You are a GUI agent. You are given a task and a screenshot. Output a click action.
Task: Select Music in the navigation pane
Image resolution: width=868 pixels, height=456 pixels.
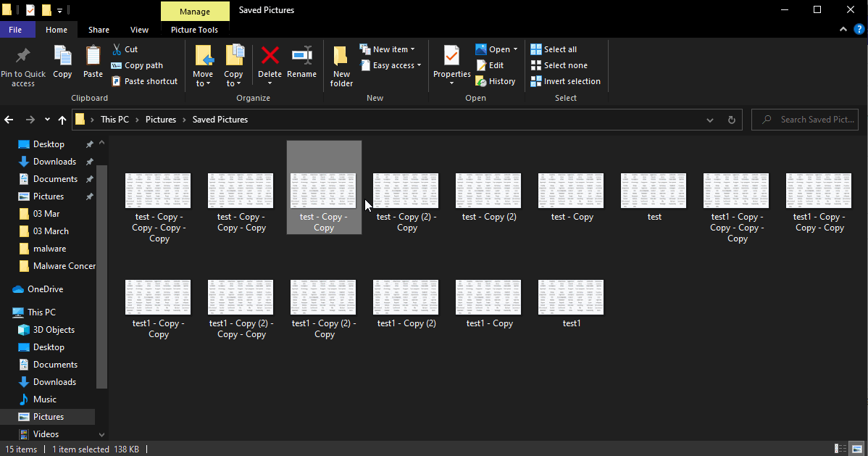point(44,399)
